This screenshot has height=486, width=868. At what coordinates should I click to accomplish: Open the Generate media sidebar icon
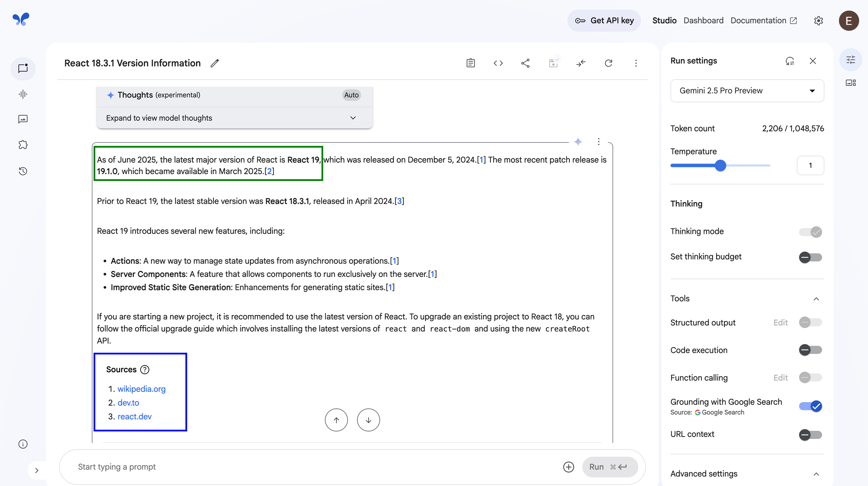pyautogui.click(x=23, y=119)
